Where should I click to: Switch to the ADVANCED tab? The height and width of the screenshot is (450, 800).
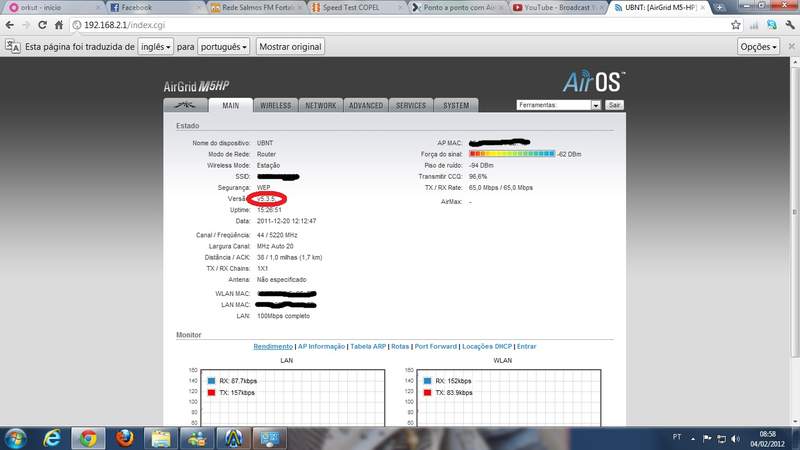click(x=366, y=105)
